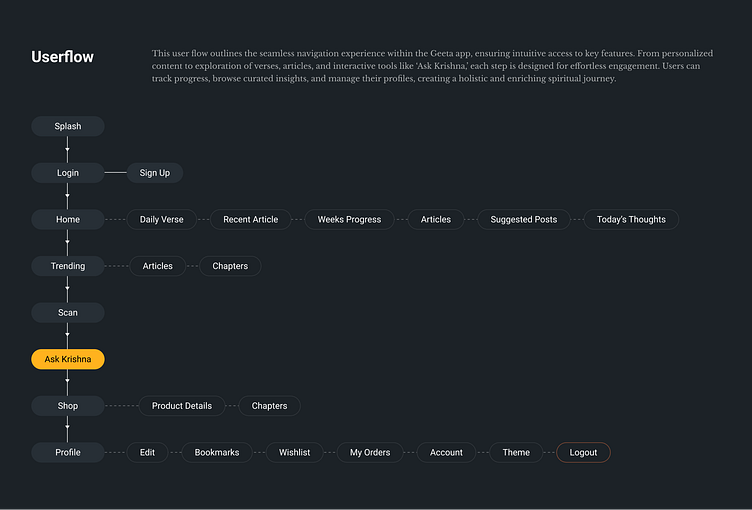Click the Splash node
The height and width of the screenshot is (510, 752).
pos(68,126)
